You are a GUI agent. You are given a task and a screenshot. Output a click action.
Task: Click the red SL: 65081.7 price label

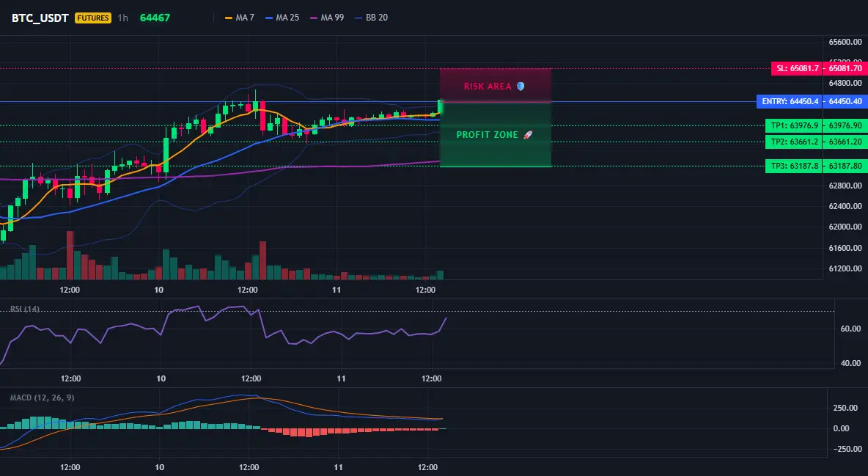click(796, 69)
